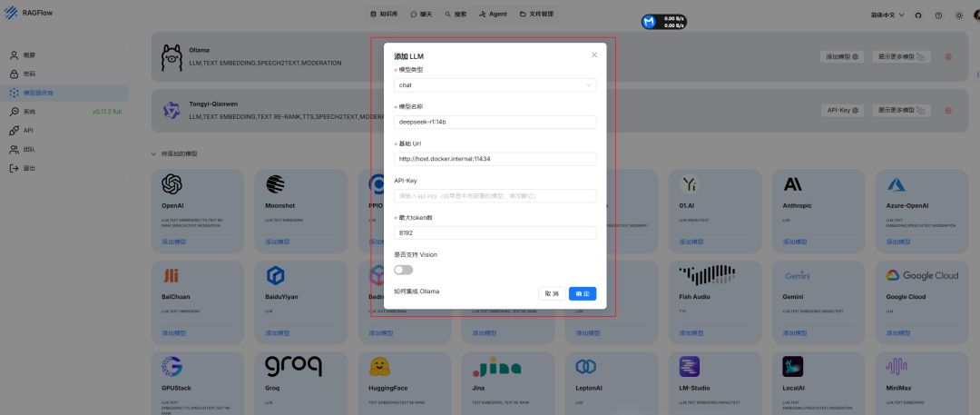Click the Google Cloud logo
Screen dimensions: 980x415
pos(922,275)
